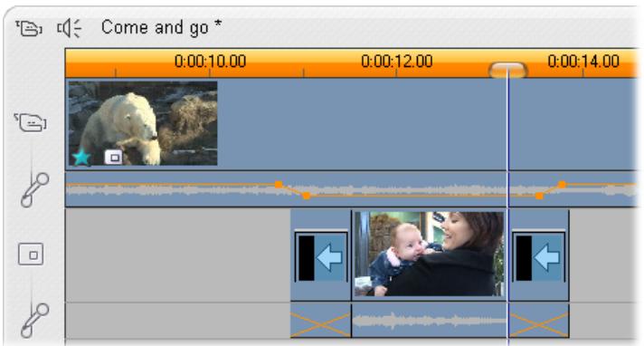Click the timeline scrubber handle

507,71
